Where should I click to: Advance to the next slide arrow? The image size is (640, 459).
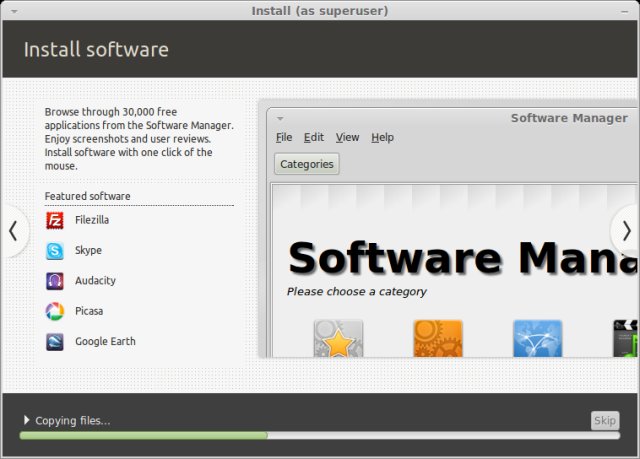[x=626, y=231]
